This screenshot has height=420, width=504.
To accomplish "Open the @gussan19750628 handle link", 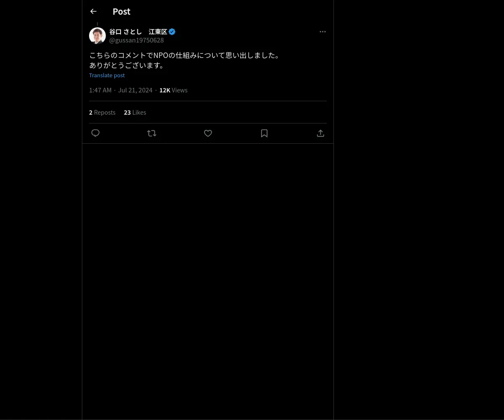I will 136,40.
